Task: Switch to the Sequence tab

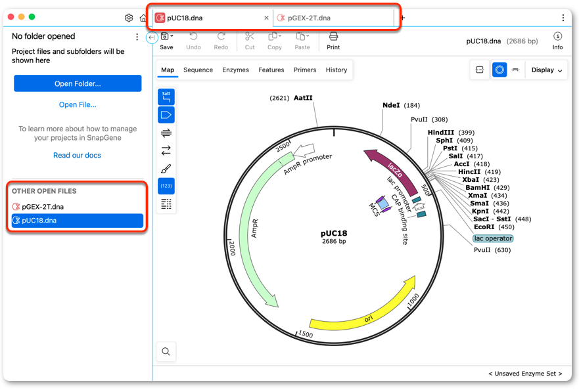Action: (198, 70)
